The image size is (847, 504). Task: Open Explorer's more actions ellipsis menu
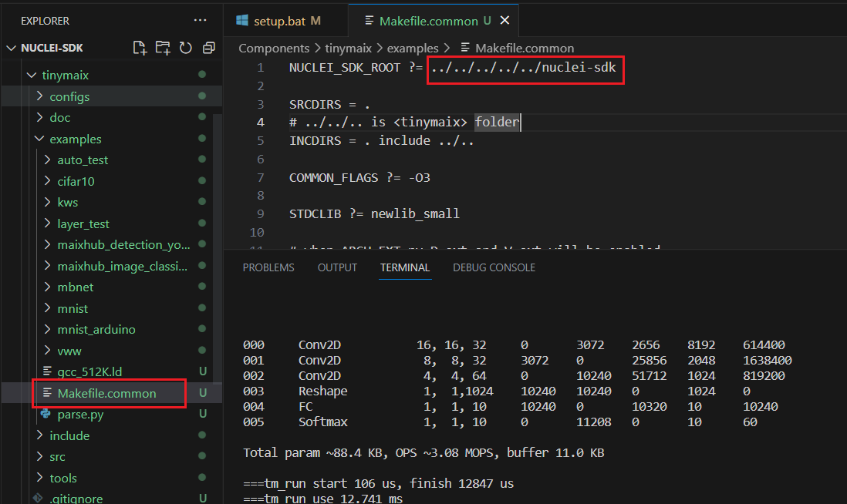[201, 21]
